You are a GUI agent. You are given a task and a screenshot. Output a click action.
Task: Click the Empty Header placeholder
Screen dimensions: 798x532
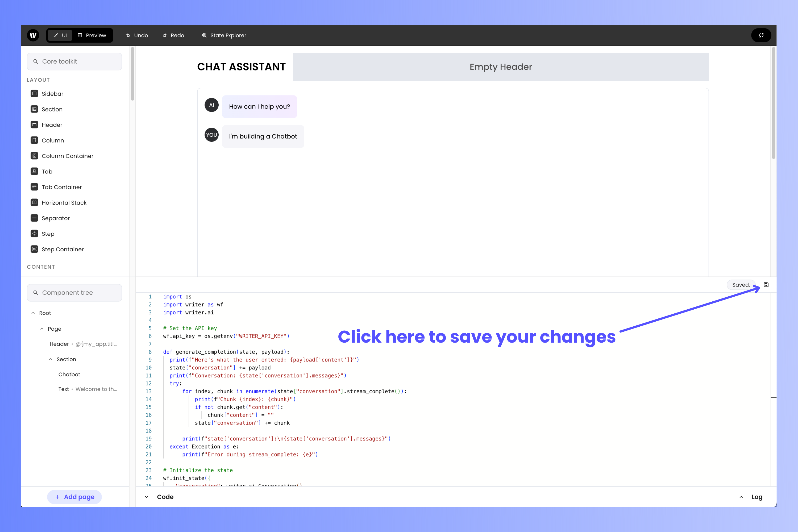pos(501,67)
